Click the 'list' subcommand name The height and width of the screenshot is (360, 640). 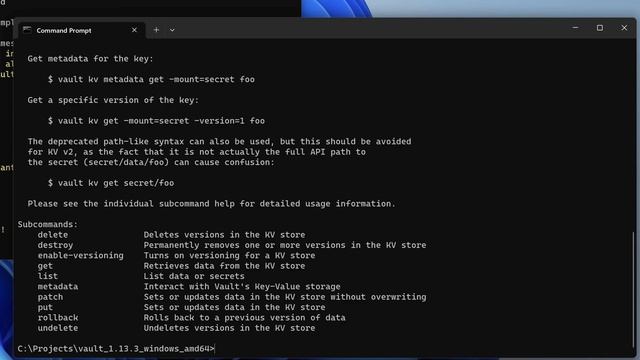(47, 276)
